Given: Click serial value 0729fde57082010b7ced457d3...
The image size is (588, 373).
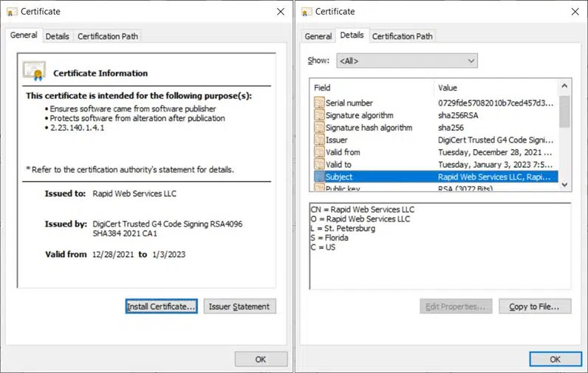Looking at the screenshot, I should [x=496, y=103].
